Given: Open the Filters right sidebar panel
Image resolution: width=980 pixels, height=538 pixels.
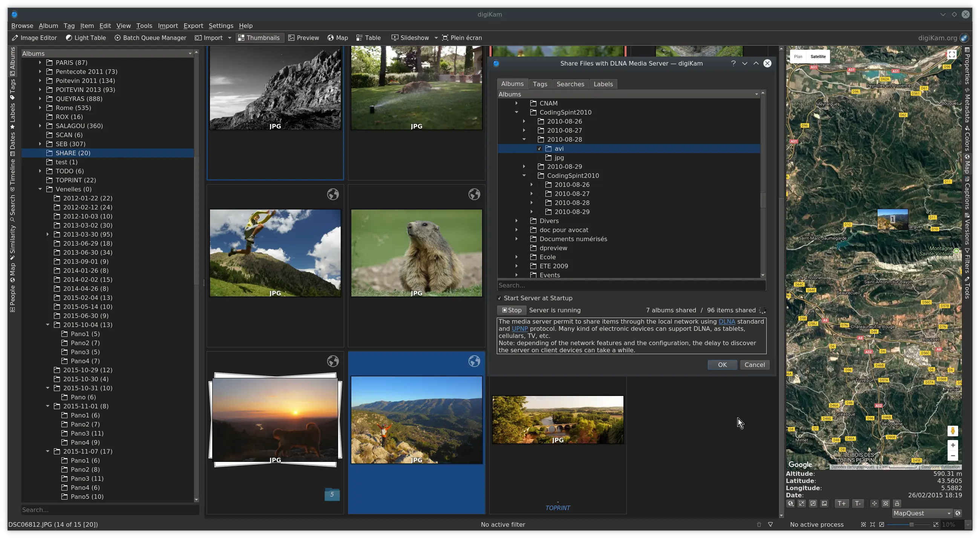Looking at the screenshot, I should coord(967,260).
